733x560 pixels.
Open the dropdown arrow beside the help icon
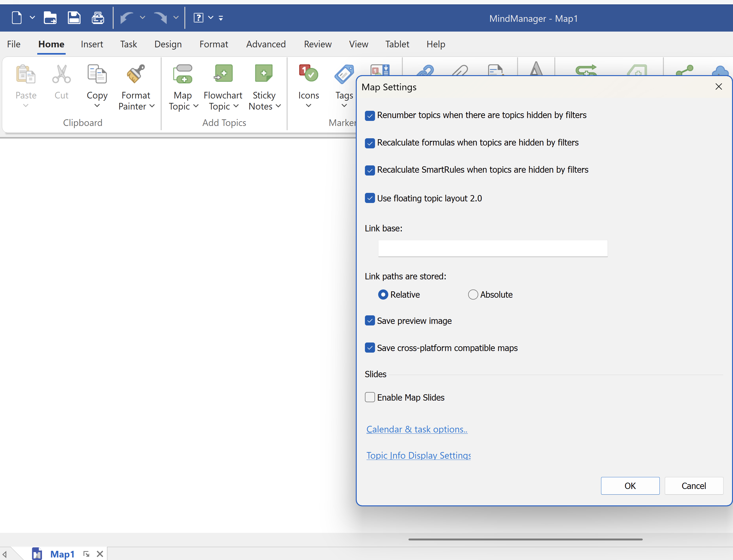pyautogui.click(x=211, y=17)
